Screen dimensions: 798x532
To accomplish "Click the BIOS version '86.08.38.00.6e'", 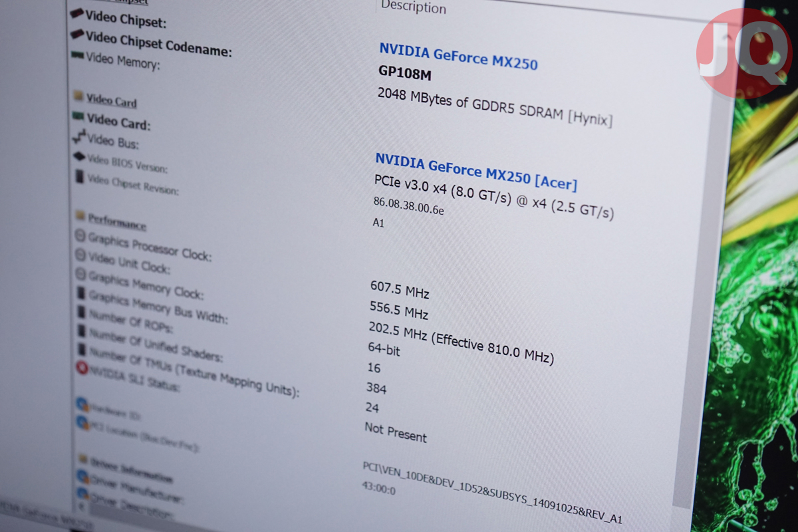I will pyautogui.click(x=408, y=207).
